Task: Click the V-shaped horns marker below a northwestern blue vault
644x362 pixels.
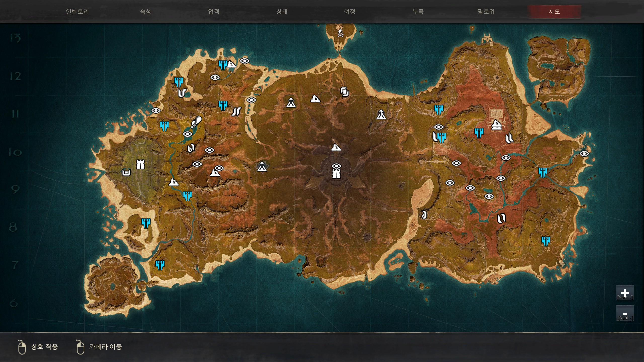Action: click(x=182, y=93)
